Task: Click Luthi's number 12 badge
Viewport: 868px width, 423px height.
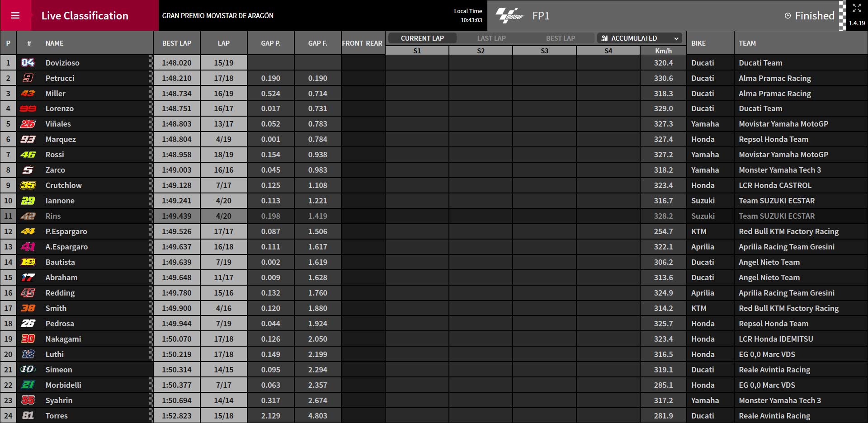Action: [x=28, y=354]
